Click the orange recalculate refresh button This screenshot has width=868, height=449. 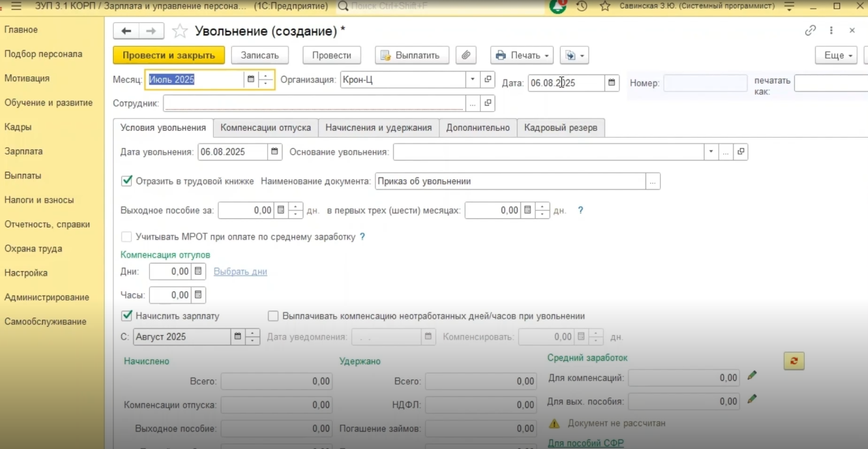tap(793, 361)
